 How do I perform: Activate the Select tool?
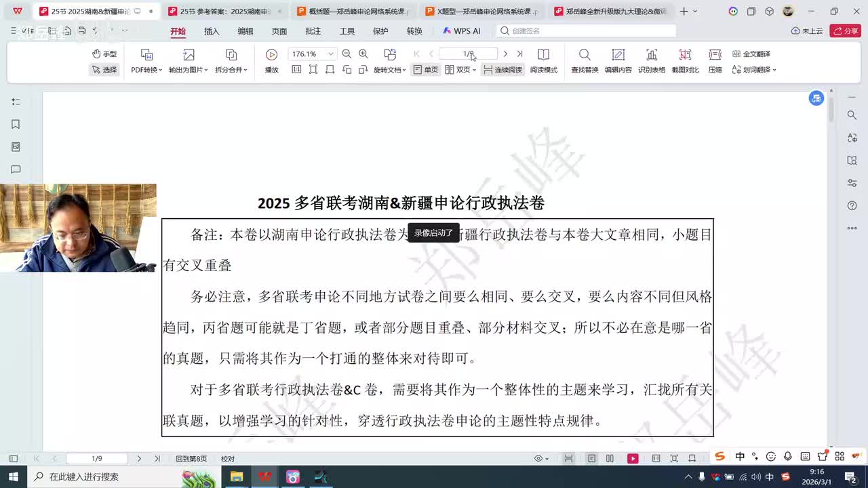[104, 69]
